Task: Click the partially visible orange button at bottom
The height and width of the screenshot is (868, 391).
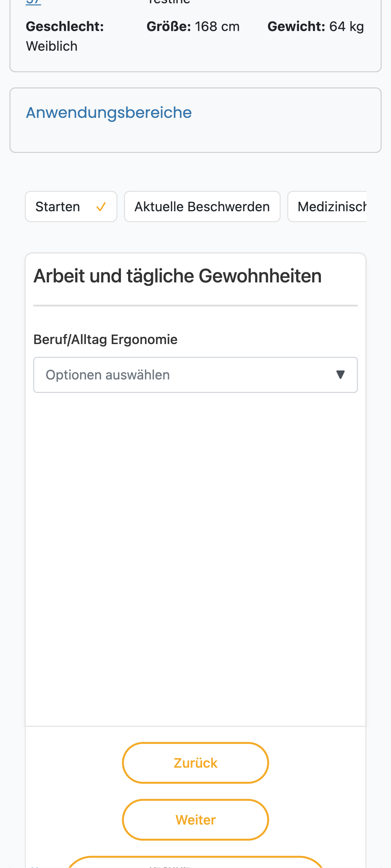Action: pyautogui.click(x=196, y=862)
